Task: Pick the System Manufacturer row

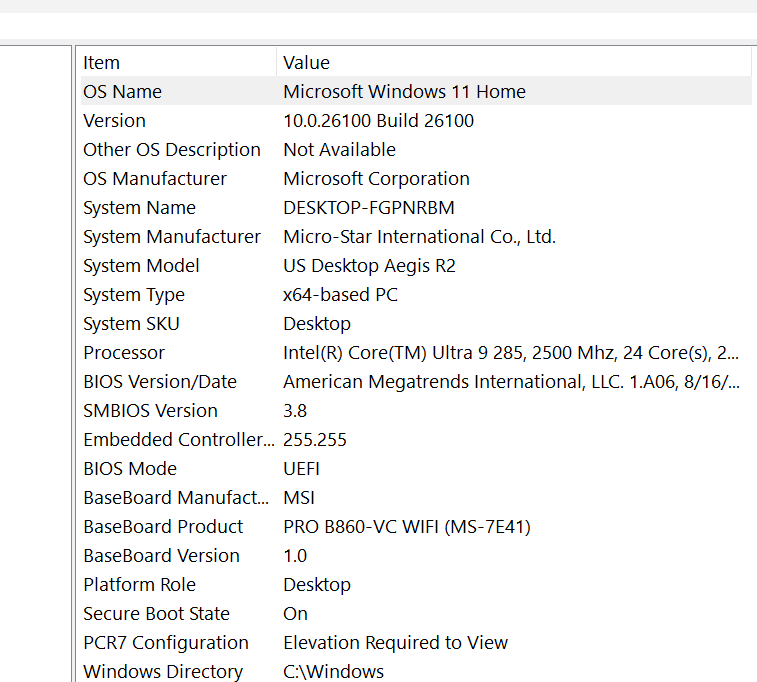Action: 171,237
